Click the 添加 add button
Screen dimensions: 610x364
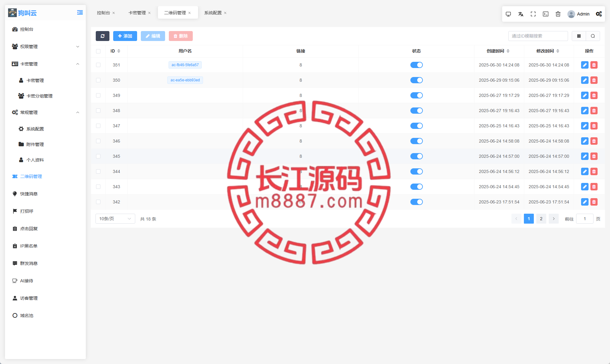[125, 36]
